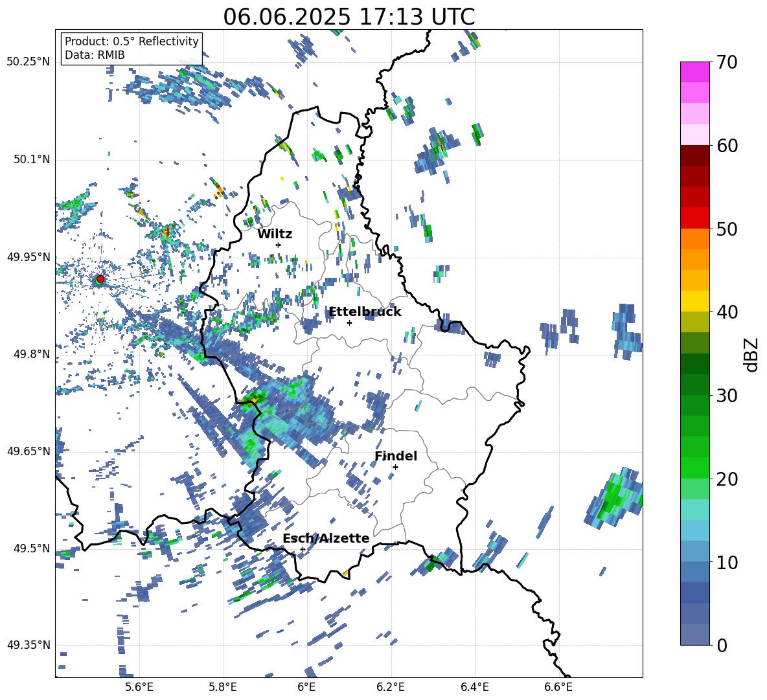Click the bright red 50 dBZ colorbar swatch
The width and height of the screenshot is (767, 700).
coord(694,218)
